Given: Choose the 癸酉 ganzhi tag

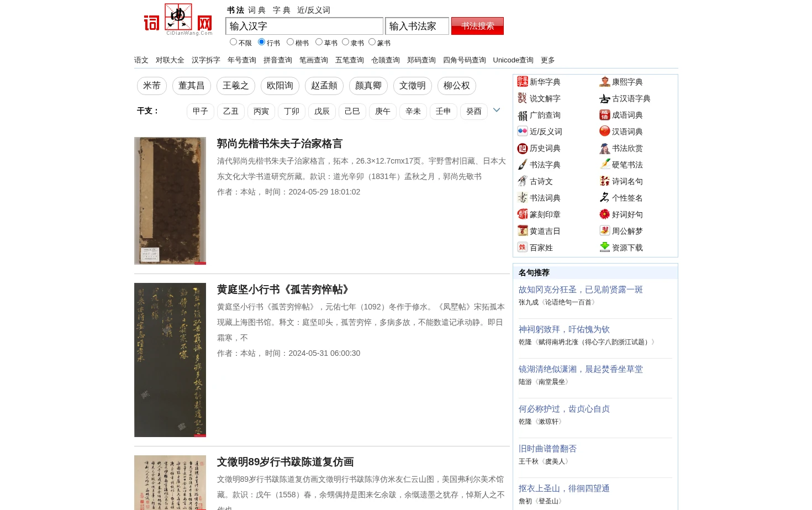Looking at the screenshot, I should pyautogui.click(x=474, y=112).
